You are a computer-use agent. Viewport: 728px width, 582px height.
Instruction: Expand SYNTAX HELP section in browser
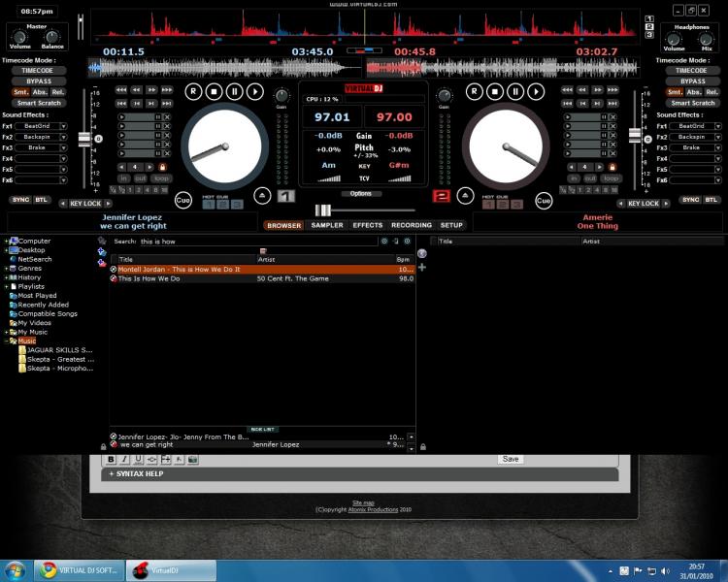(136, 474)
